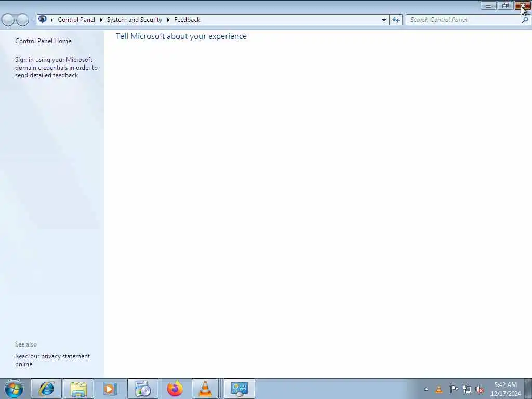Refresh the address bar location

[395, 20]
